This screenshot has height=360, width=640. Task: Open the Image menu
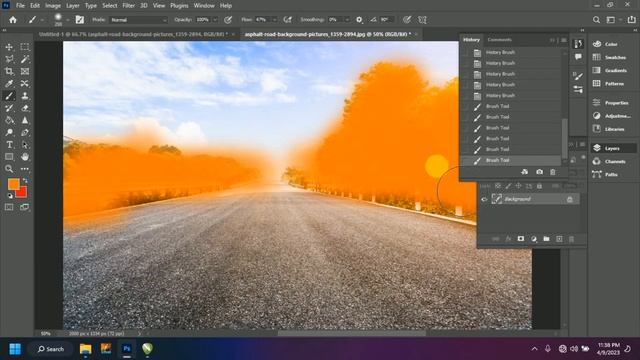53,6
